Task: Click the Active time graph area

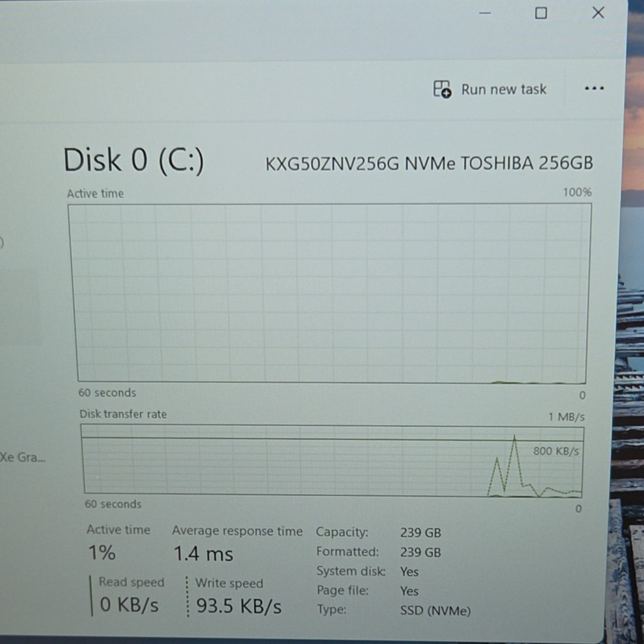Action: point(330,294)
